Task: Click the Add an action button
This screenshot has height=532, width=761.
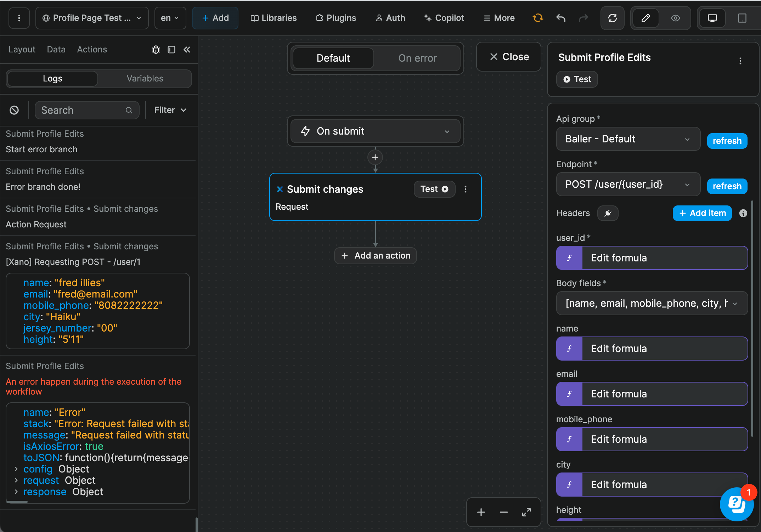Action: [x=375, y=256]
